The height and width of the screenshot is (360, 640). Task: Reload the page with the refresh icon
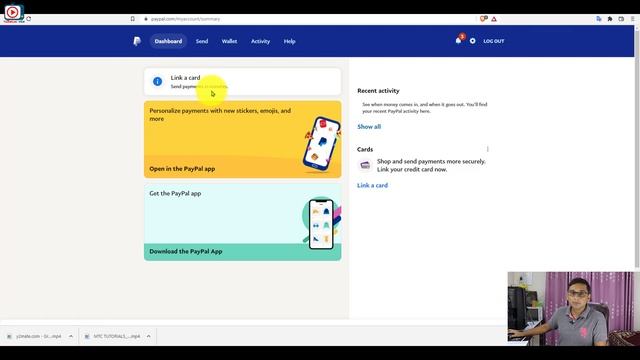(29, 19)
